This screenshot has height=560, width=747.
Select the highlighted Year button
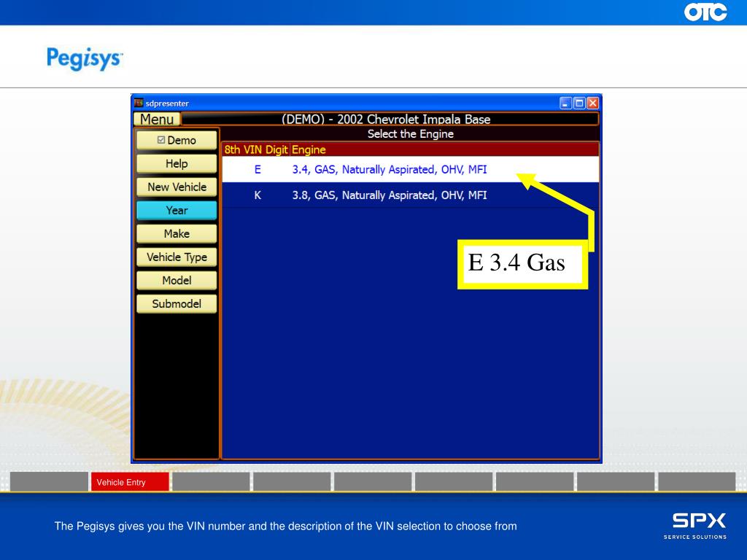point(177,211)
